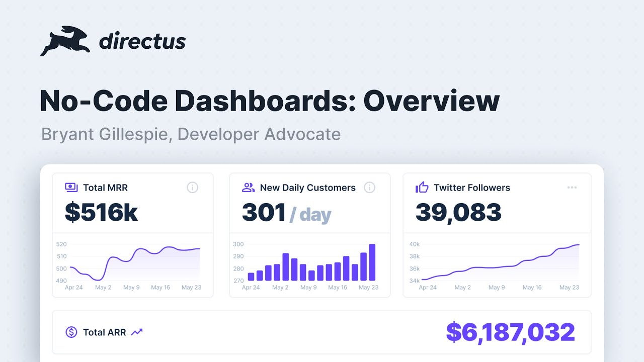
Task: Click the $516k MRR value
Action: [x=101, y=212]
